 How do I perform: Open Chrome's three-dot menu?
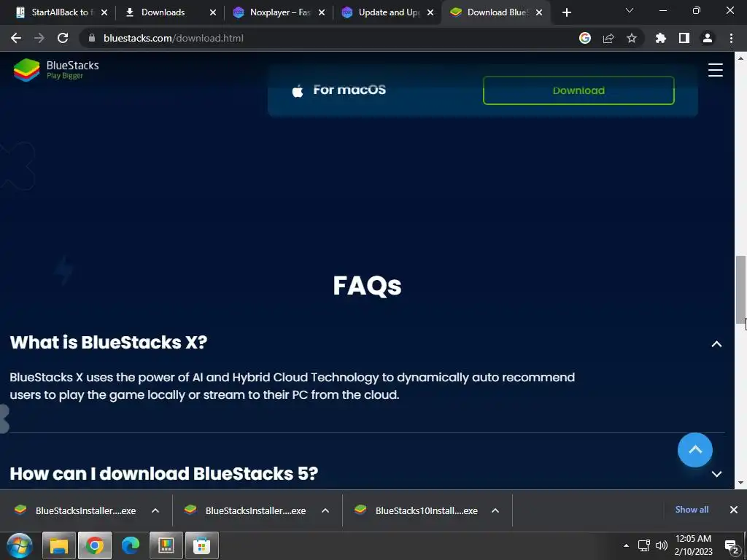coord(731,38)
